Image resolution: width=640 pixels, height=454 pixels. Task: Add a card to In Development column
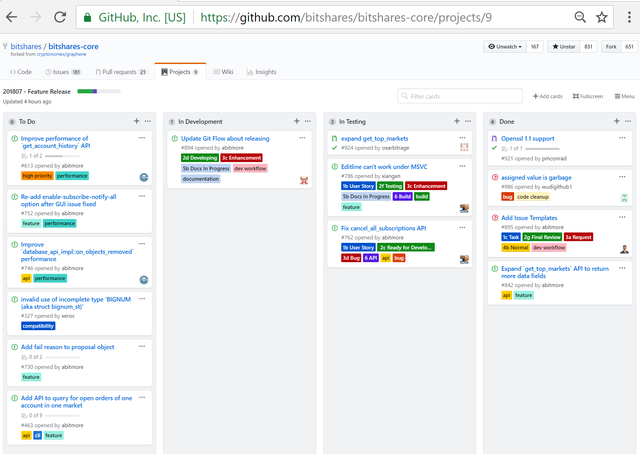click(x=297, y=121)
